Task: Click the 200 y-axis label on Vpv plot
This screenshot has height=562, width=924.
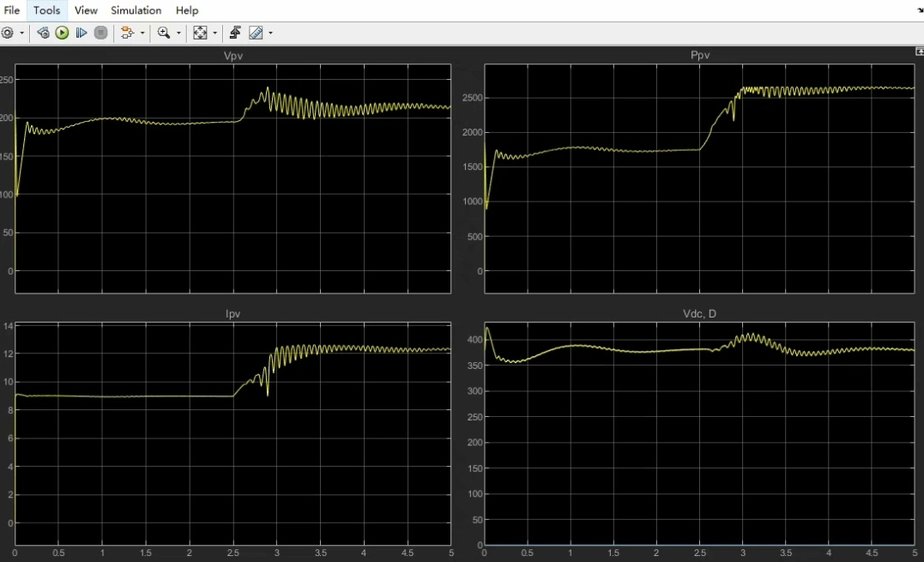Action: pyautogui.click(x=7, y=118)
